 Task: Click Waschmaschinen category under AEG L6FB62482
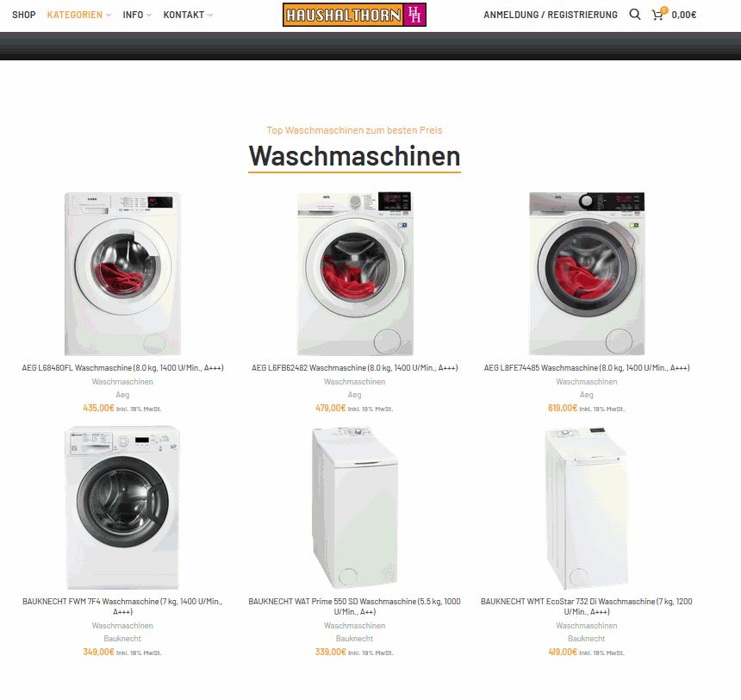tap(354, 381)
